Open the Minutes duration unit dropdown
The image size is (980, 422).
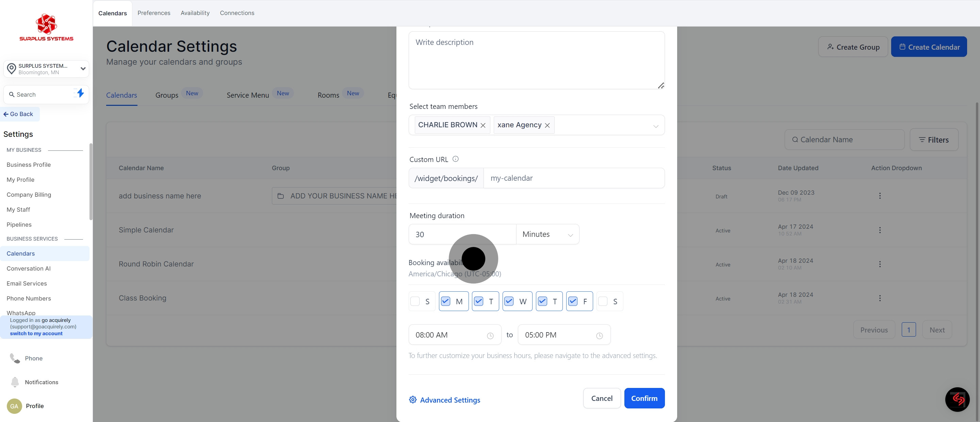click(x=547, y=234)
